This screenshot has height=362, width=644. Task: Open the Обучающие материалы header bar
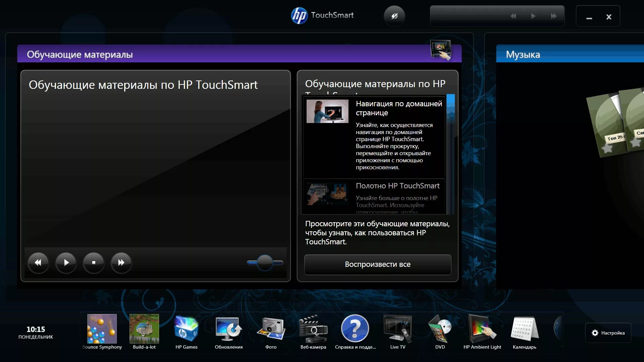tap(239, 54)
